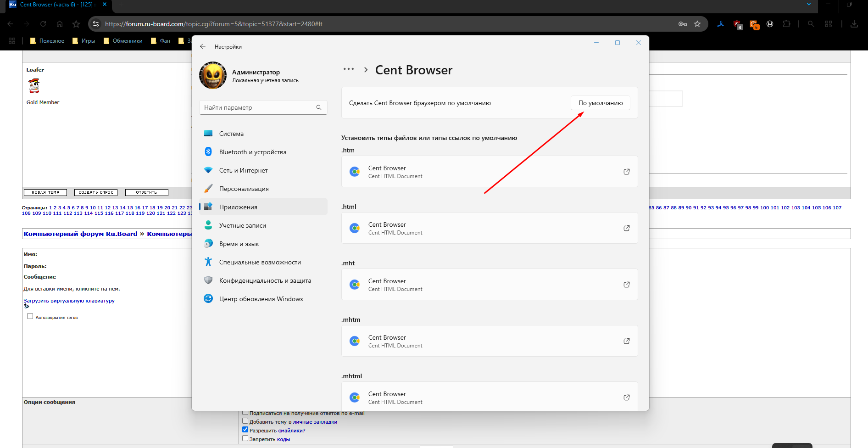Open external link icon for .htm association
The width and height of the screenshot is (868, 448).
626,172
